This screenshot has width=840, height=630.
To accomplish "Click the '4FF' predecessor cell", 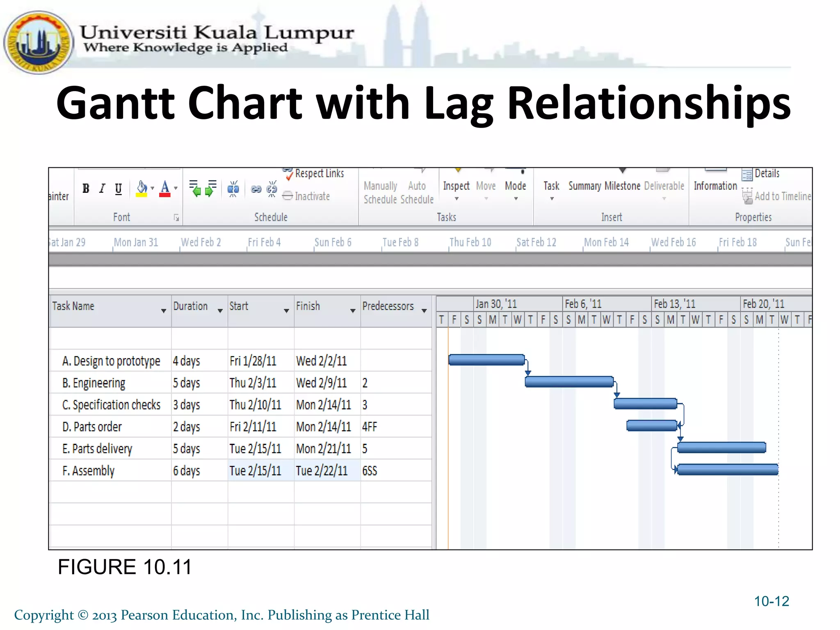I will [x=396, y=427].
